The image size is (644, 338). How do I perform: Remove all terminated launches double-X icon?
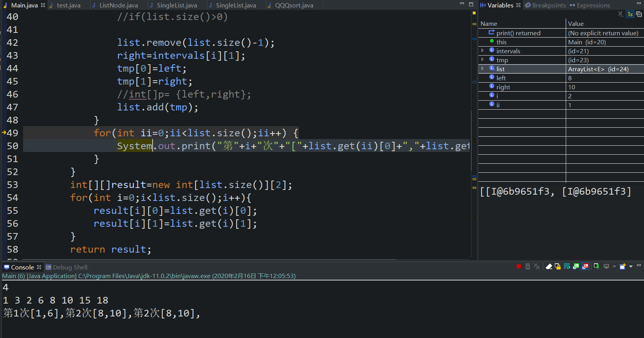[537, 267]
